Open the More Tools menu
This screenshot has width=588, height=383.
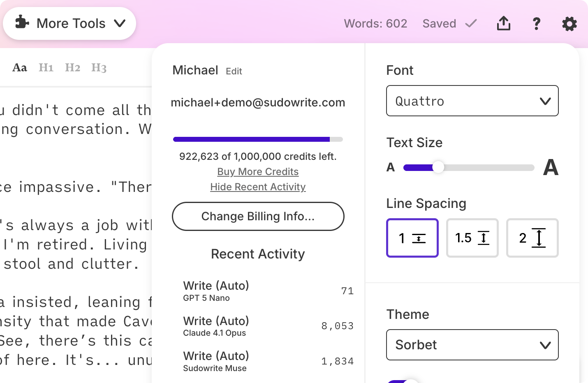click(x=69, y=23)
